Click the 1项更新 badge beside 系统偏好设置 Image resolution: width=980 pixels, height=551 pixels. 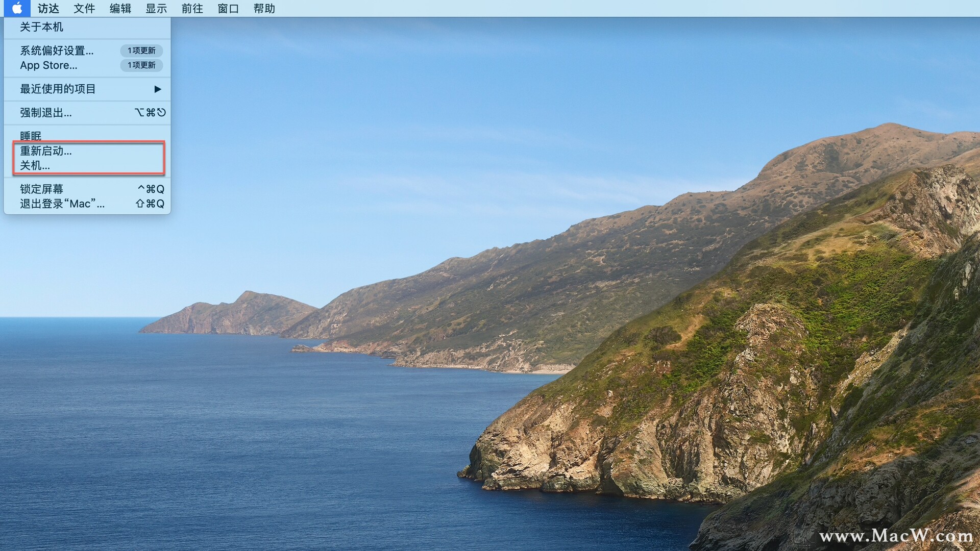(x=141, y=51)
